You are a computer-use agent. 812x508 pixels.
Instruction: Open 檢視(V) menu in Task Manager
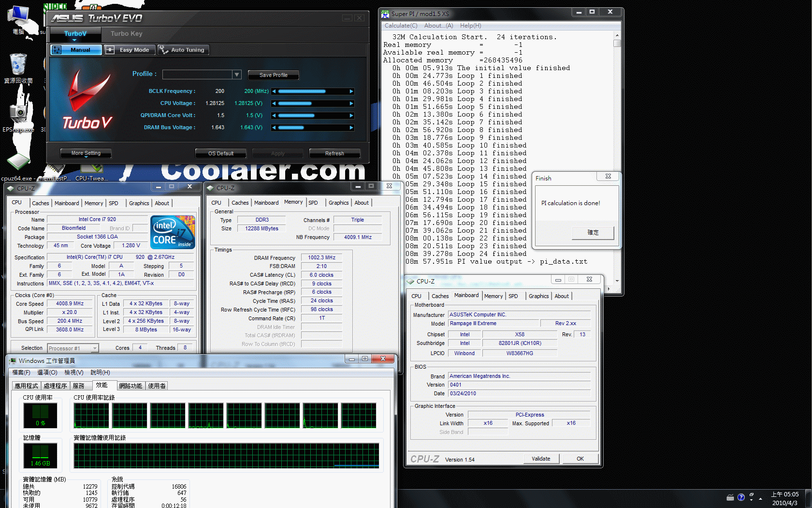click(x=74, y=373)
